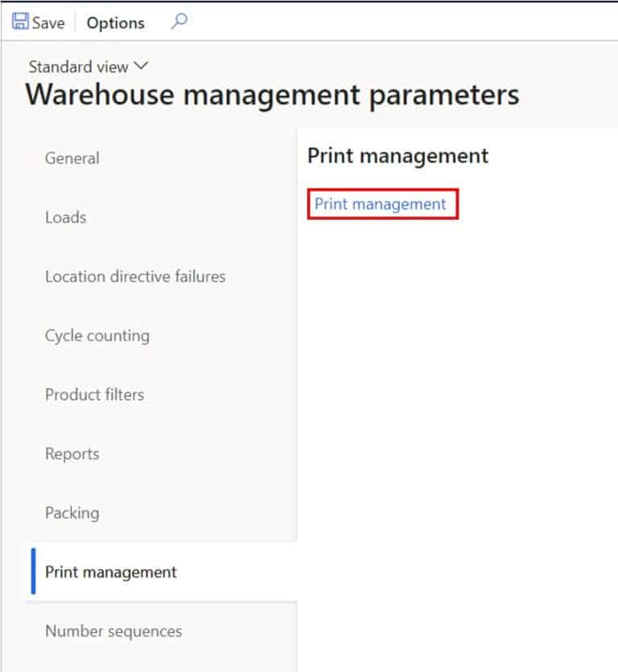The image size is (618, 672).
Task: Click the Print management section heading
Action: (x=398, y=155)
